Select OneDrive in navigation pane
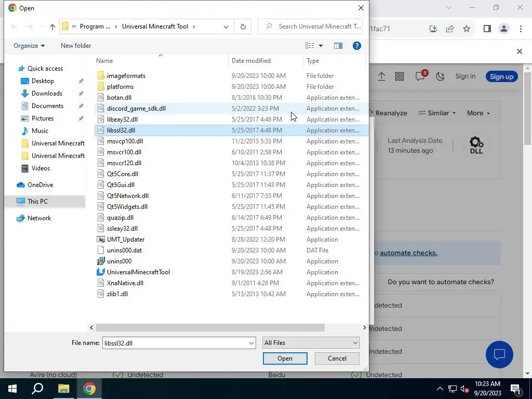The height and width of the screenshot is (399, 532). [40, 185]
